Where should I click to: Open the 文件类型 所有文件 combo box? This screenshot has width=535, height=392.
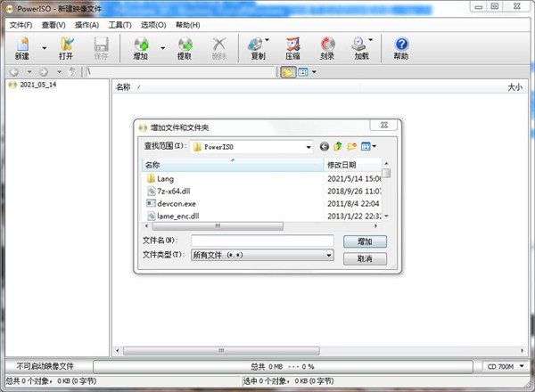click(262, 255)
